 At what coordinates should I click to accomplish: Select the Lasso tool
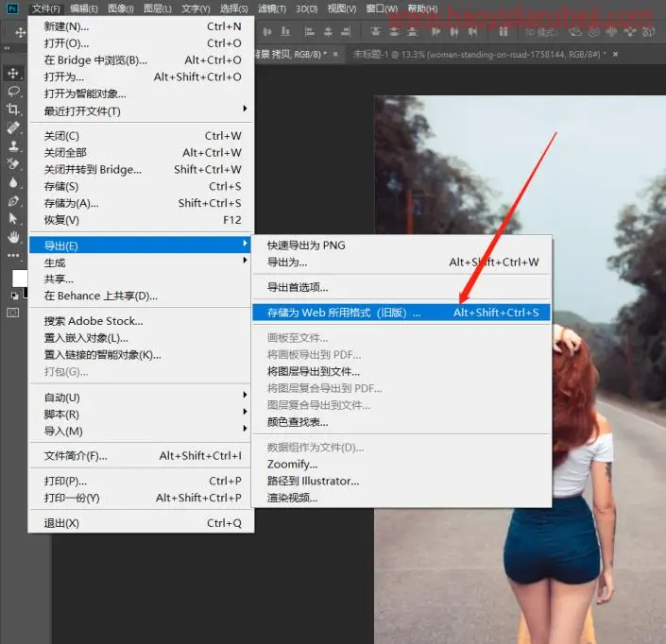click(13, 92)
